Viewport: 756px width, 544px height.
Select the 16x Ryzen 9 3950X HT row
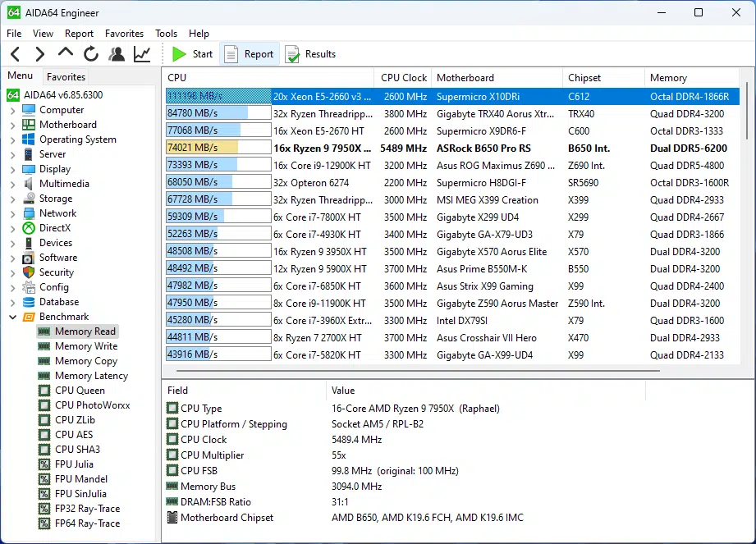(452, 252)
